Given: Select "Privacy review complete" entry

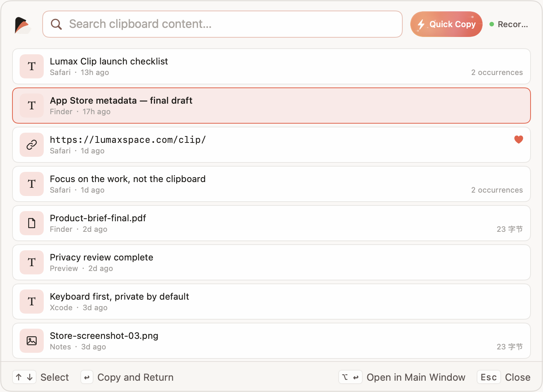Looking at the screenshot, I should (271, 262).
